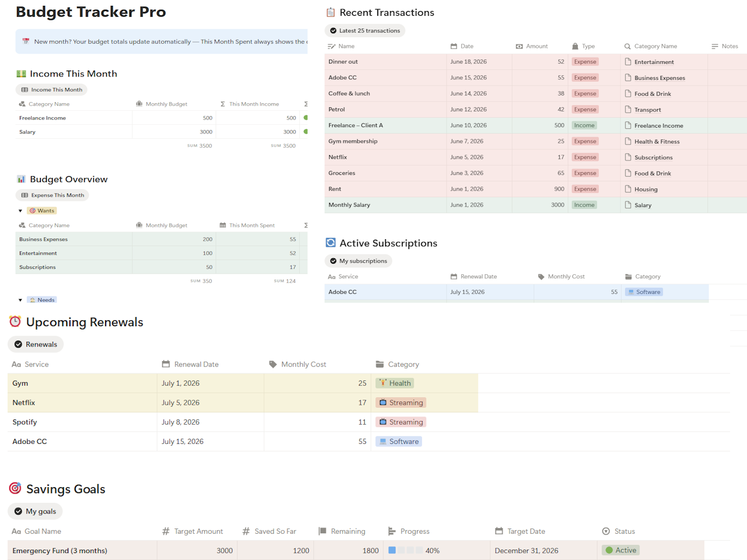Click the Budget Tracker Pro title

(x=91, y=12)
